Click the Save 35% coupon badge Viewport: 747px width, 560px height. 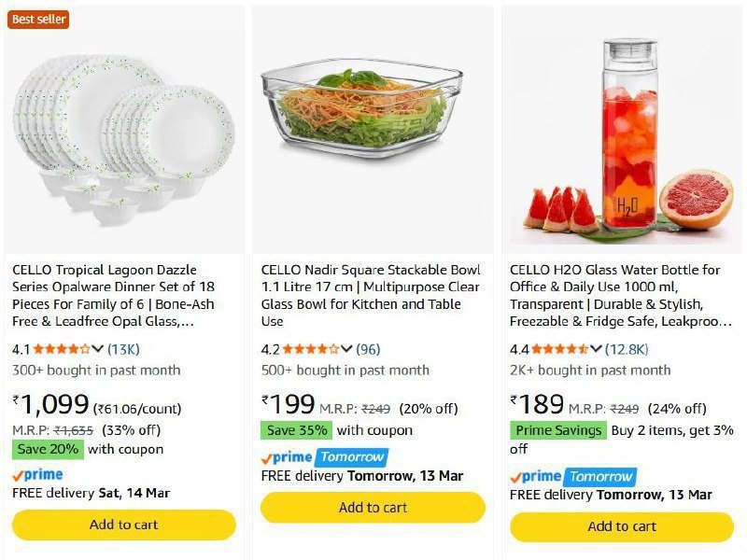pos(296,430)
